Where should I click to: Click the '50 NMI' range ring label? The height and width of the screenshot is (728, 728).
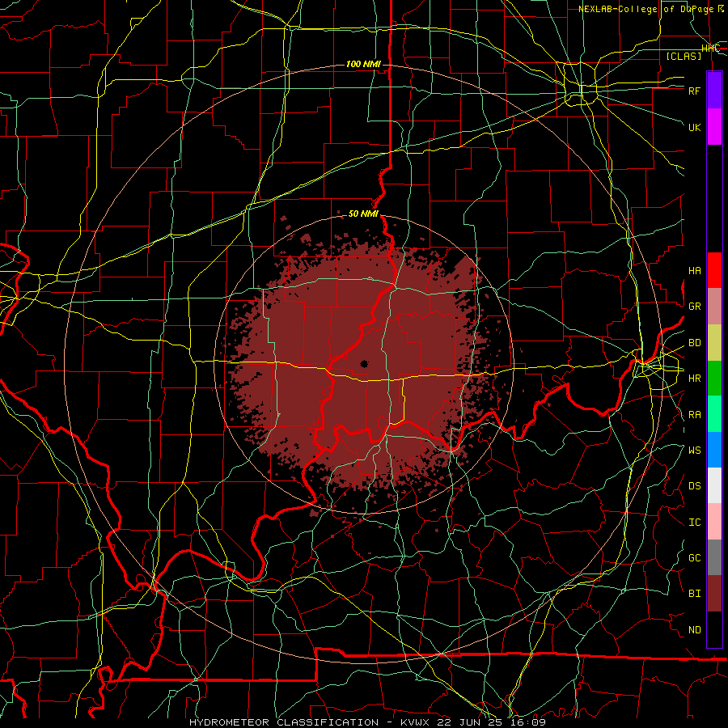(363, 214)
